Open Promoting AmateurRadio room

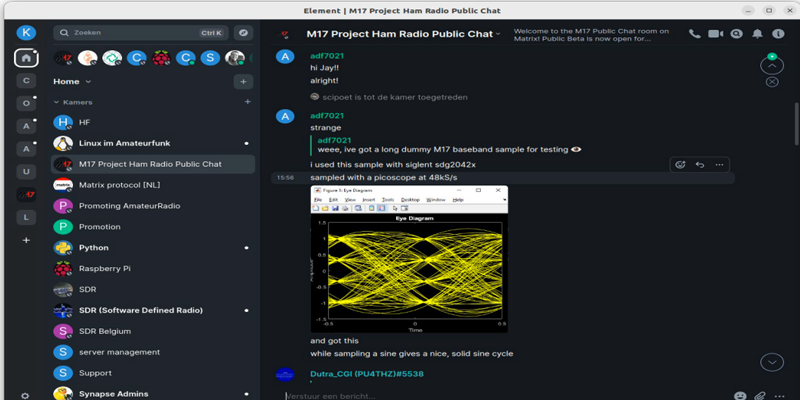click(x=153, y=206)
